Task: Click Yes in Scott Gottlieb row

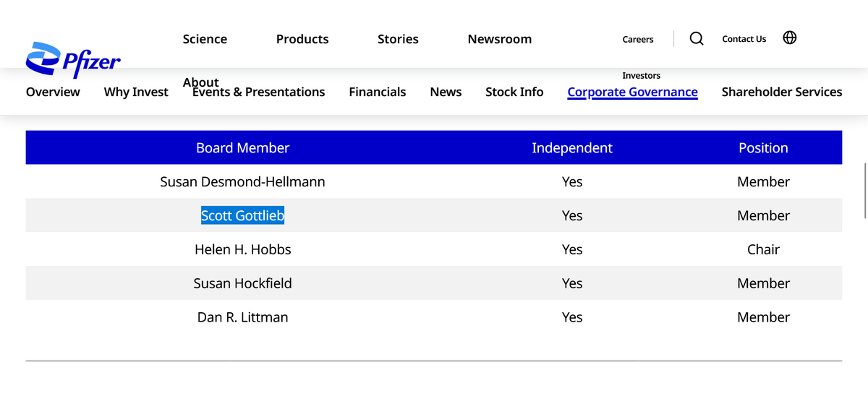Action: coord(572,215)
